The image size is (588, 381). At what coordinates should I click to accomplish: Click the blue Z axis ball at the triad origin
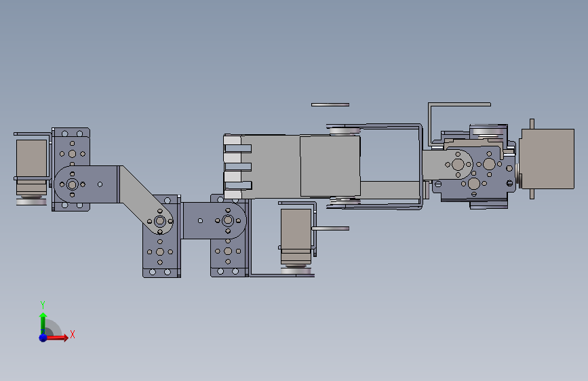coord(43,338)
